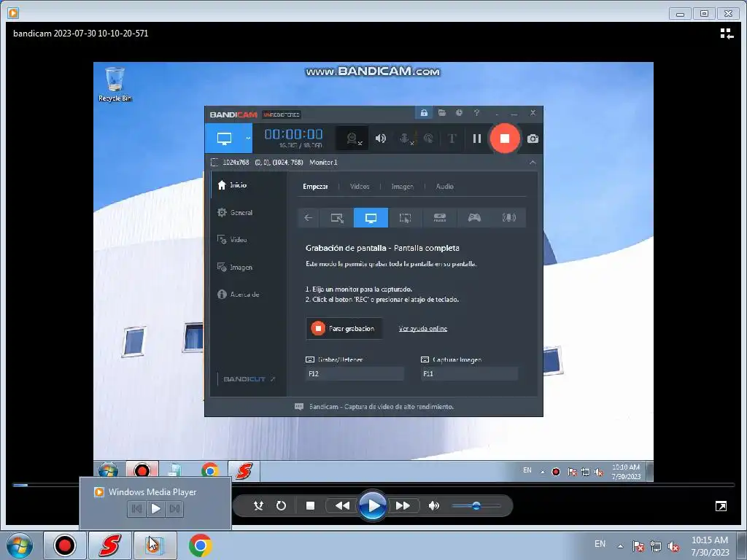Open the red S app on the taskbar

[109, 545]
